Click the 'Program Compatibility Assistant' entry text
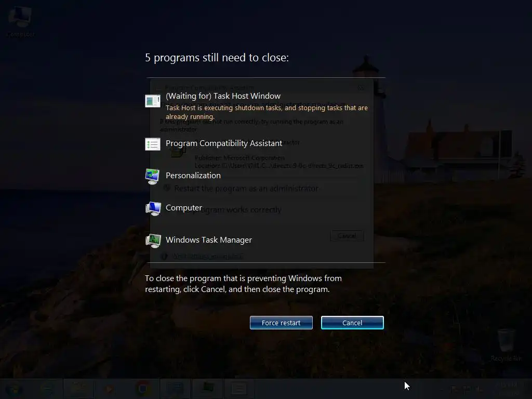 coord(224,143)
